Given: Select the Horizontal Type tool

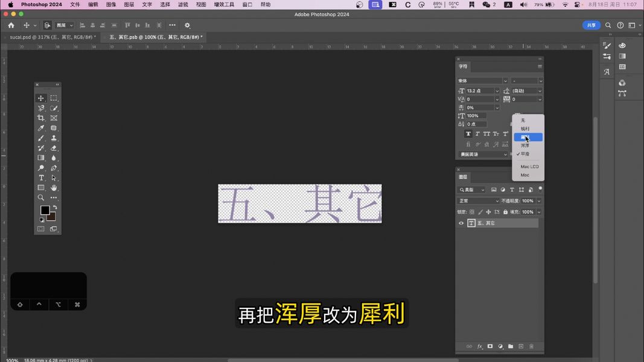Looking at the screenshot, I should 40,178.
